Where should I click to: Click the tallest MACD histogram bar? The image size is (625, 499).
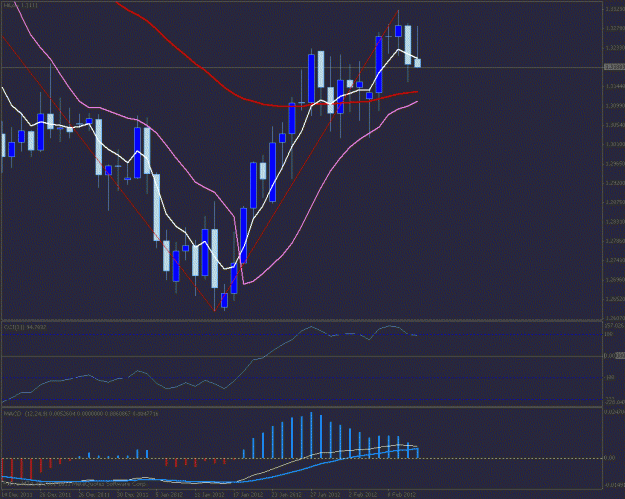pyautogui.click(x=311, y=435)
